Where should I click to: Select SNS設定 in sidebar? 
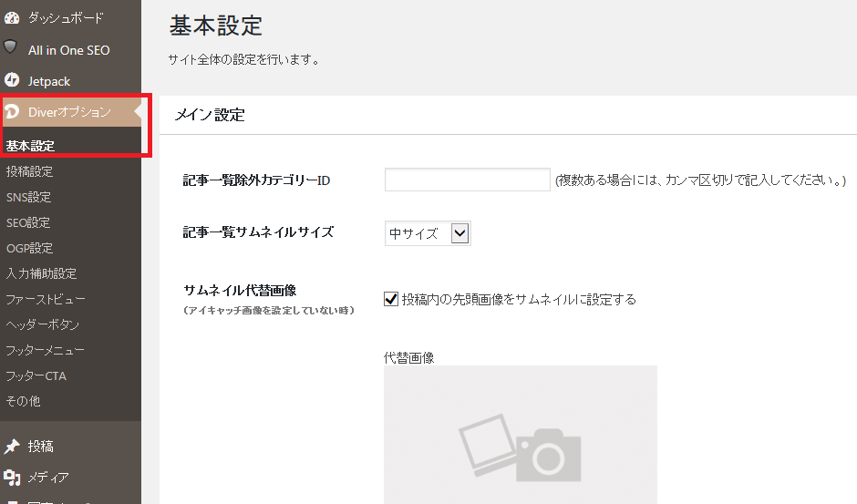(x=28, y=197)
